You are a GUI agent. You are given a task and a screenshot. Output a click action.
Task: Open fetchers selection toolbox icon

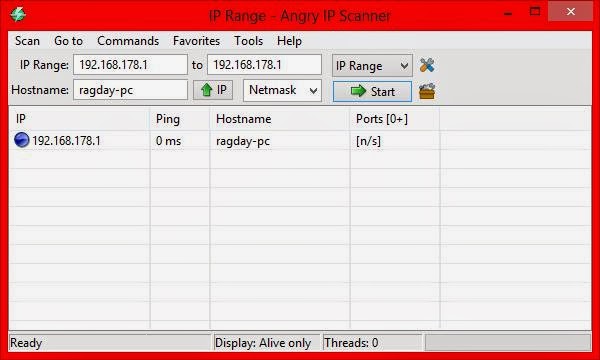pyautogui.click(x=427, y=91)
